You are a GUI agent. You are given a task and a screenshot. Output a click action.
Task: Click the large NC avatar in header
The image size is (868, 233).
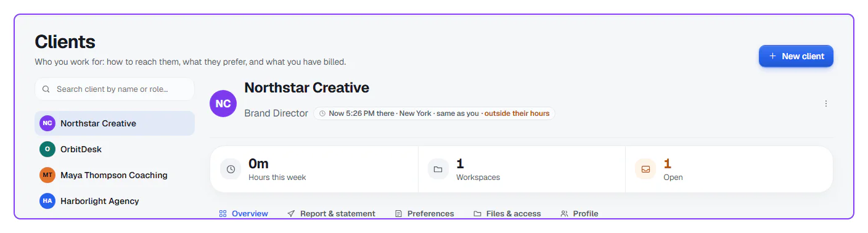coord(223,103)
